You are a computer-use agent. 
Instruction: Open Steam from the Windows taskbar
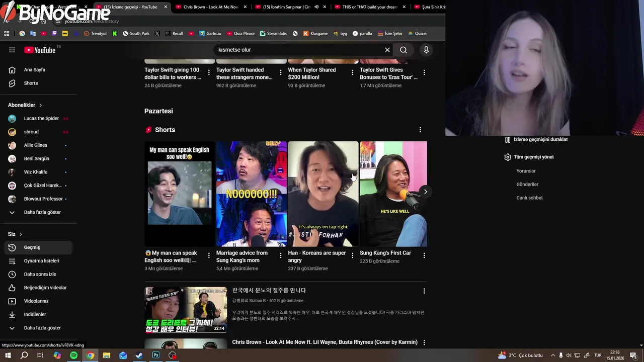point(139,355)
